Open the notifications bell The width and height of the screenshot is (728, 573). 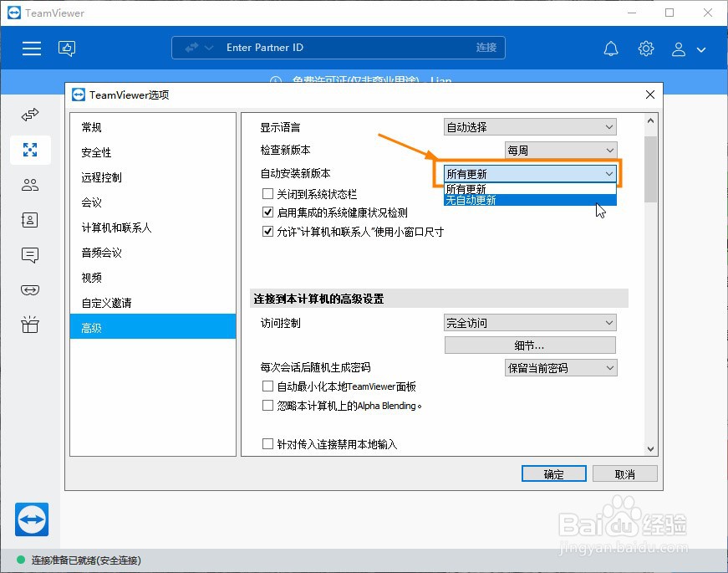pos(611,49)
